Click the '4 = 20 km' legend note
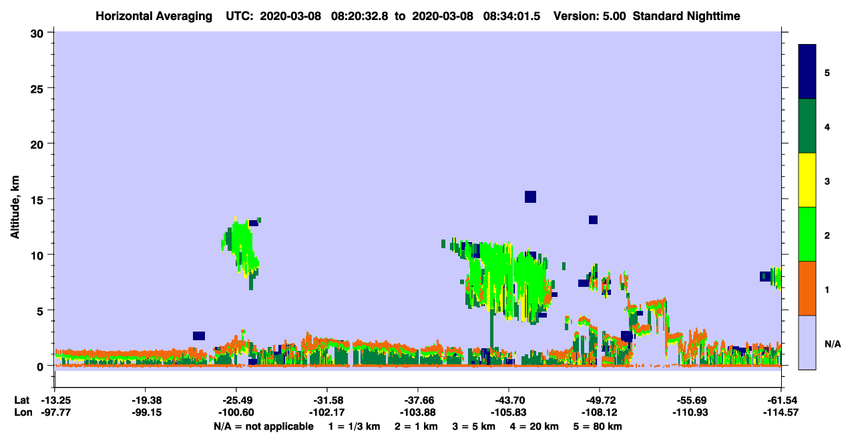This screenshot has height=445, width=868. [x=534, y=426]
